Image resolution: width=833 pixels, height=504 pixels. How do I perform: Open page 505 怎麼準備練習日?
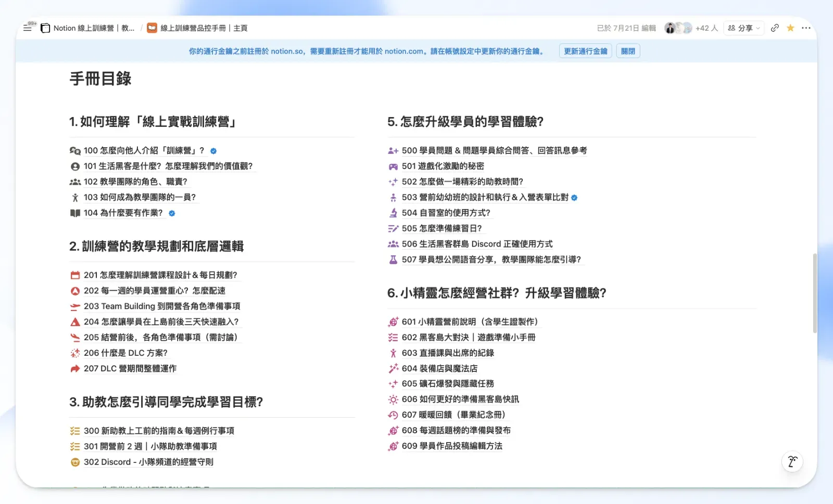[x=442, y=229]
